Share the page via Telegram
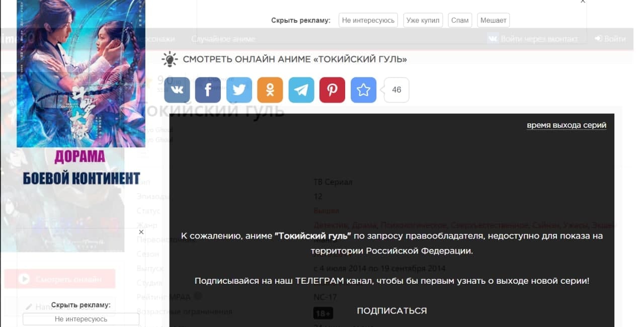 coord(301,90)
